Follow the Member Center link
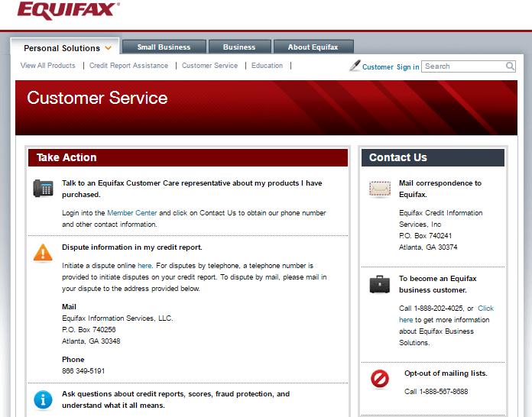 coord(132,213)
